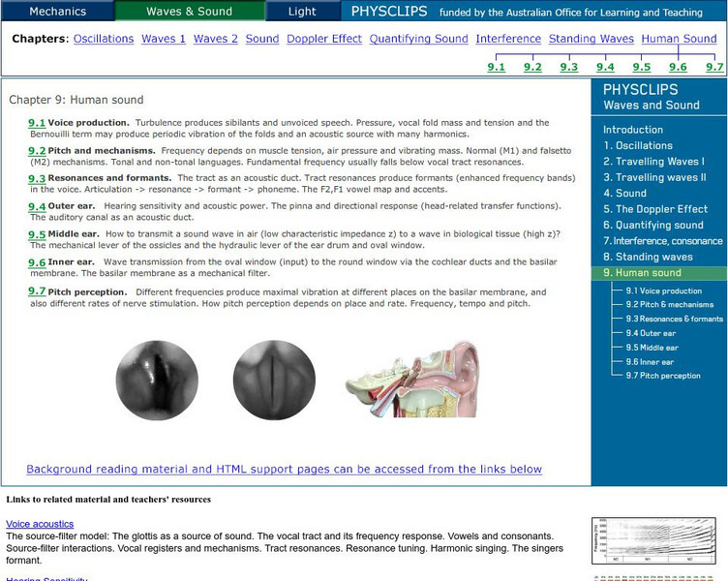Open 9.3 link before Resonances and formants

[x=37, y=178]
